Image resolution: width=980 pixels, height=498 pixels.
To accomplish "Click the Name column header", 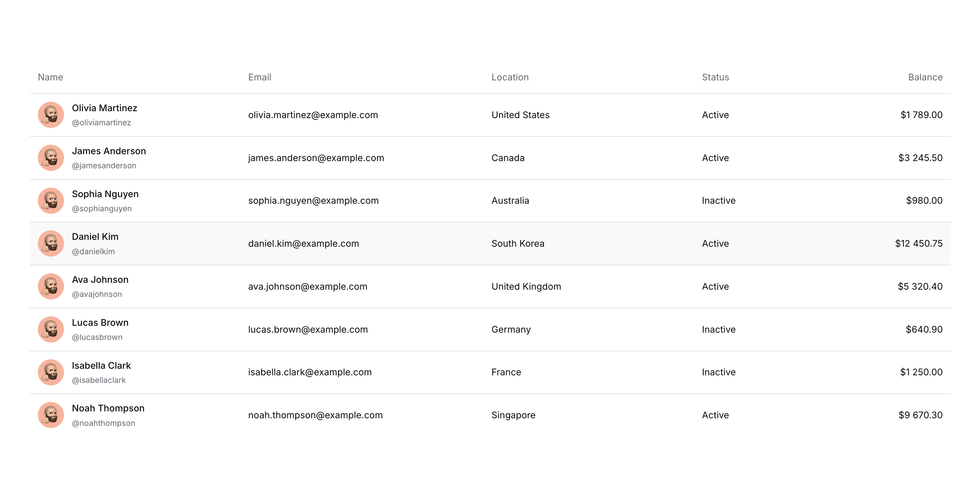I will pyautogui.click(x=50, y=77).
